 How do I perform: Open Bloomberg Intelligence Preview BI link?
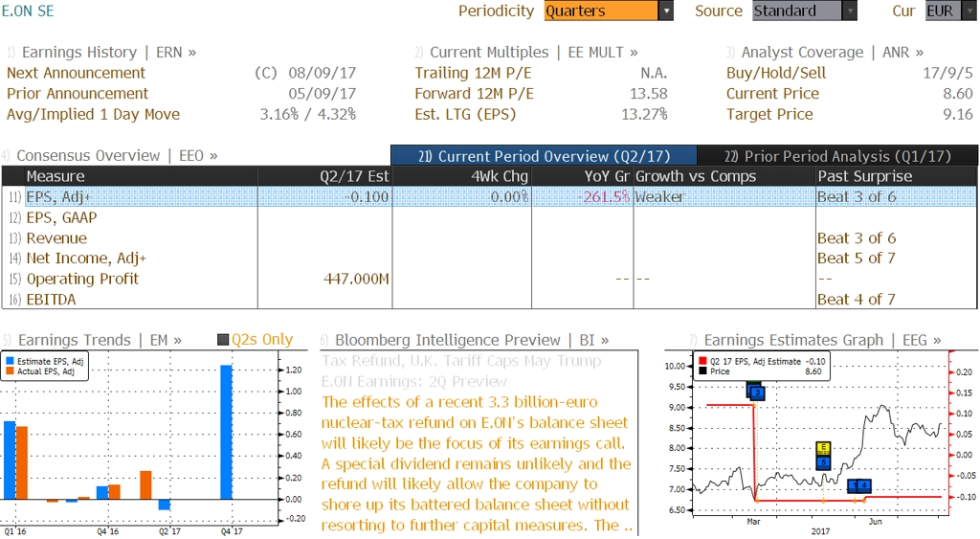click(x=472, y=340)
